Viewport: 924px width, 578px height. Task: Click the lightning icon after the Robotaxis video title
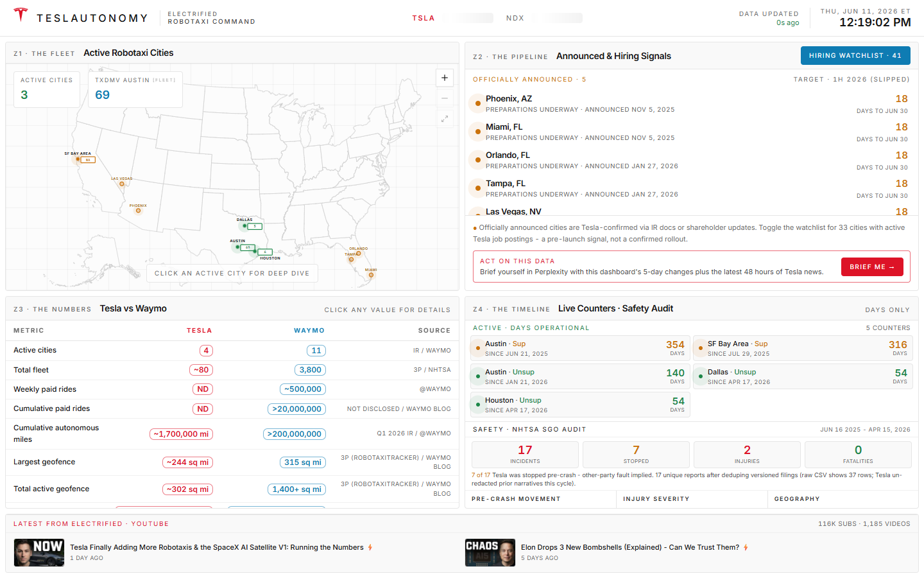pyautogui.click(x=370, y=548)
